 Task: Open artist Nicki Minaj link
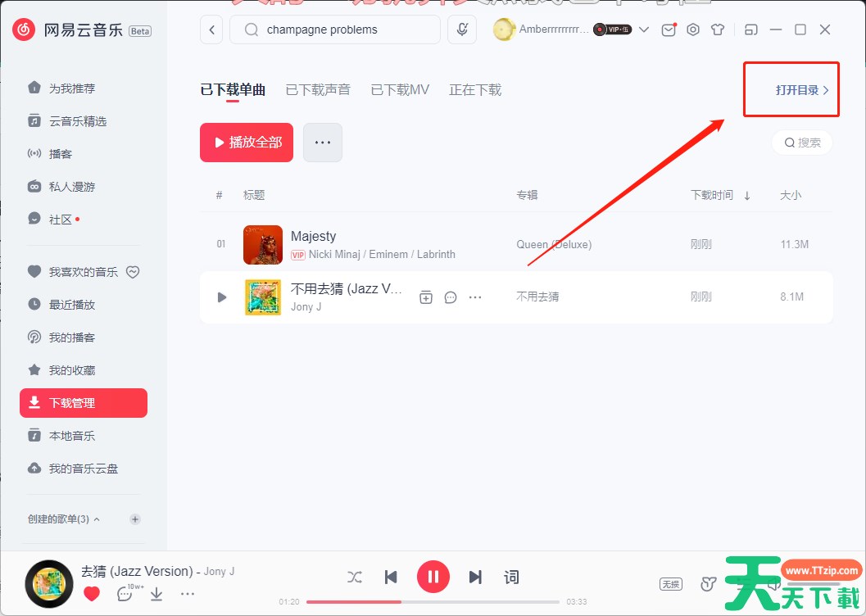point(334,255)
